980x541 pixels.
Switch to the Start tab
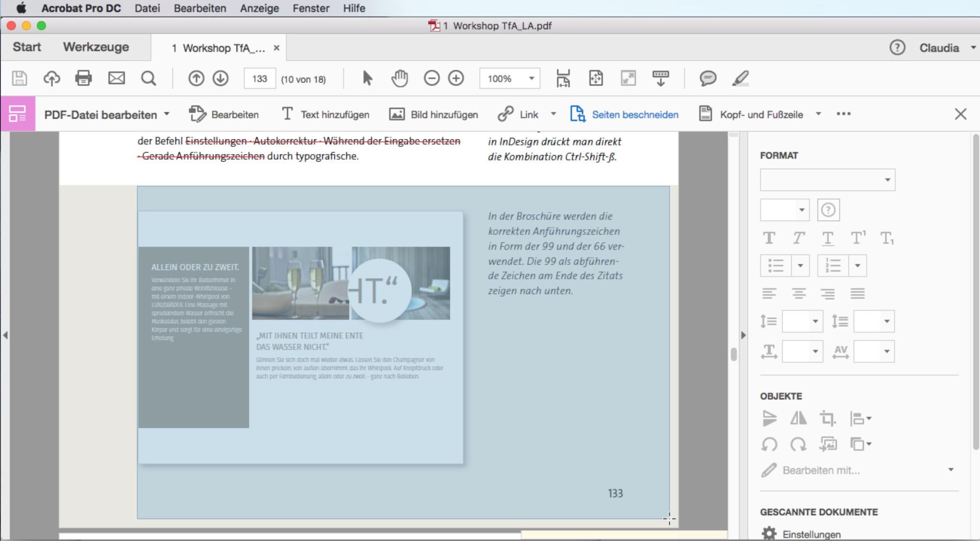27,47
